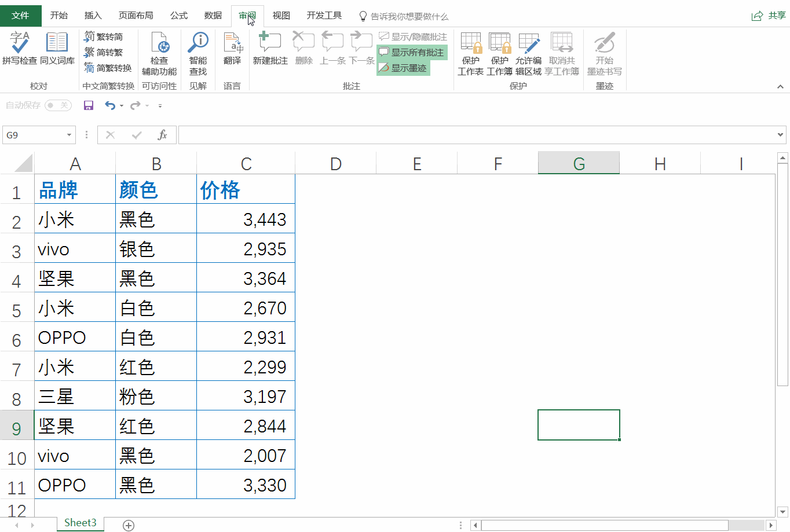Viewport: 790px width, 532px height.
Task: Open the thesaurus (同义词库)
Action: tap(57, 49)
